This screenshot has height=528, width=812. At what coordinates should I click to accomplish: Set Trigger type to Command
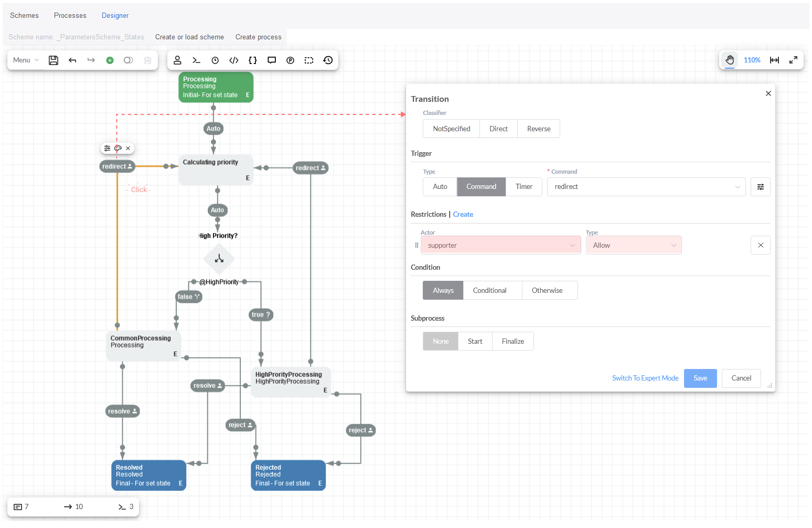click(481, 187)
